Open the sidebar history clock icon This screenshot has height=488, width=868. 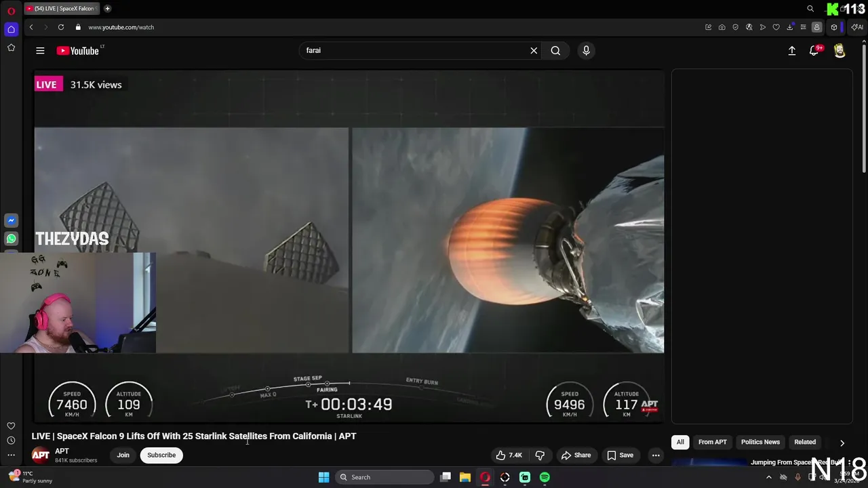[x=11, y=441]
